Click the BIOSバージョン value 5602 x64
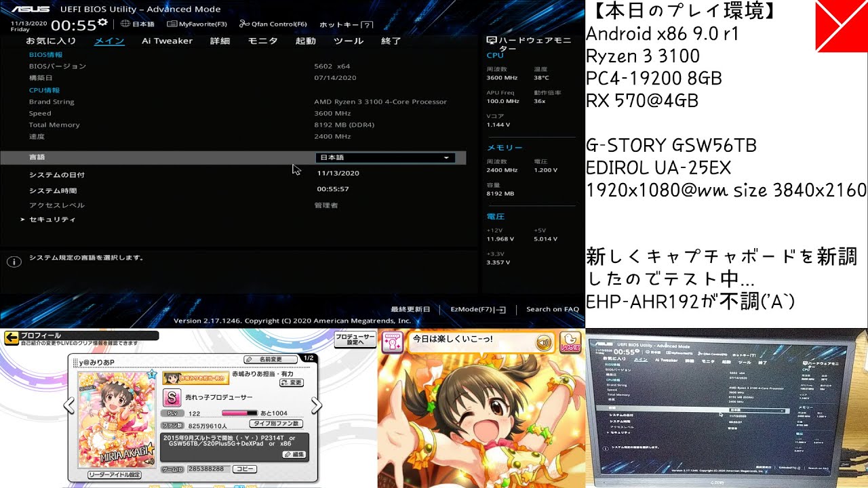 tap(332, 66)
